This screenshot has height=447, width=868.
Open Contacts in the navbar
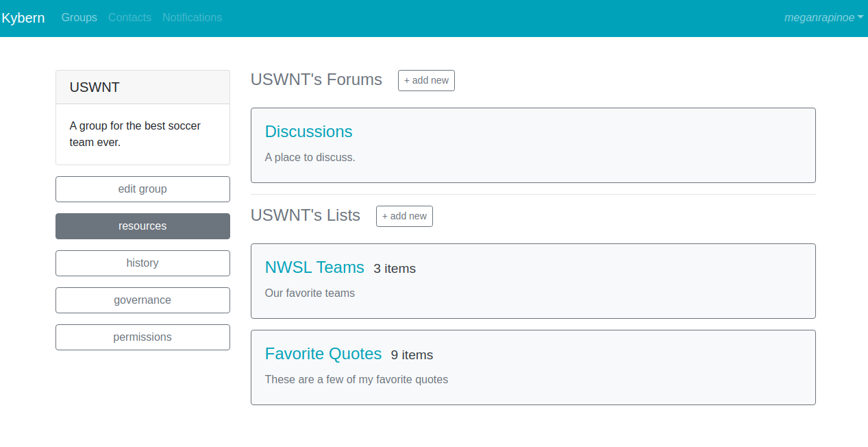click(129, 18)
